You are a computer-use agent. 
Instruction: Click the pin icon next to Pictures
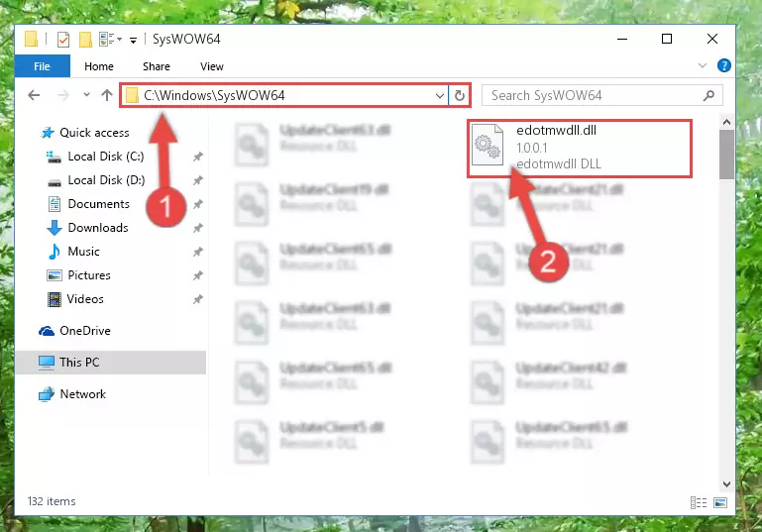tap(198, 275)
